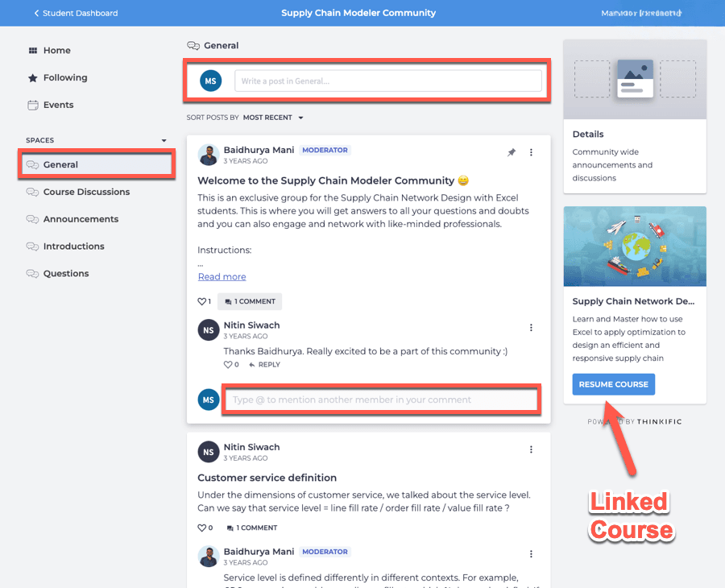
Task: Click the Following star icon
Action: (x=33, y=78)
